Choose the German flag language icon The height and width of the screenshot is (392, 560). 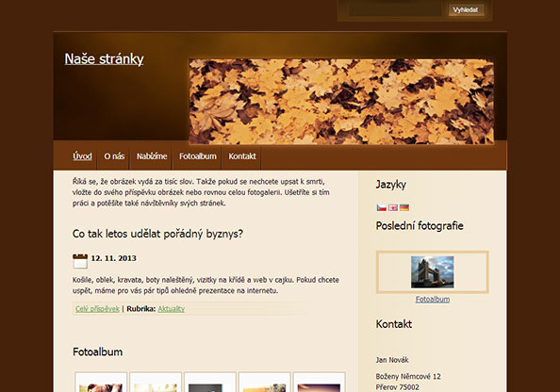(404, 208)
